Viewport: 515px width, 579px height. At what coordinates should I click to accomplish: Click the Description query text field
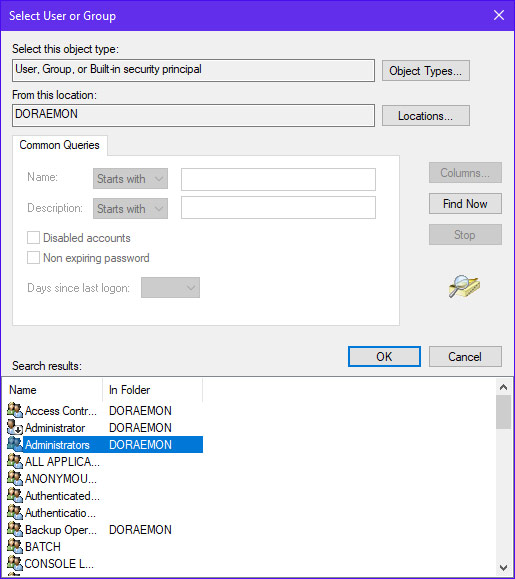278,208
